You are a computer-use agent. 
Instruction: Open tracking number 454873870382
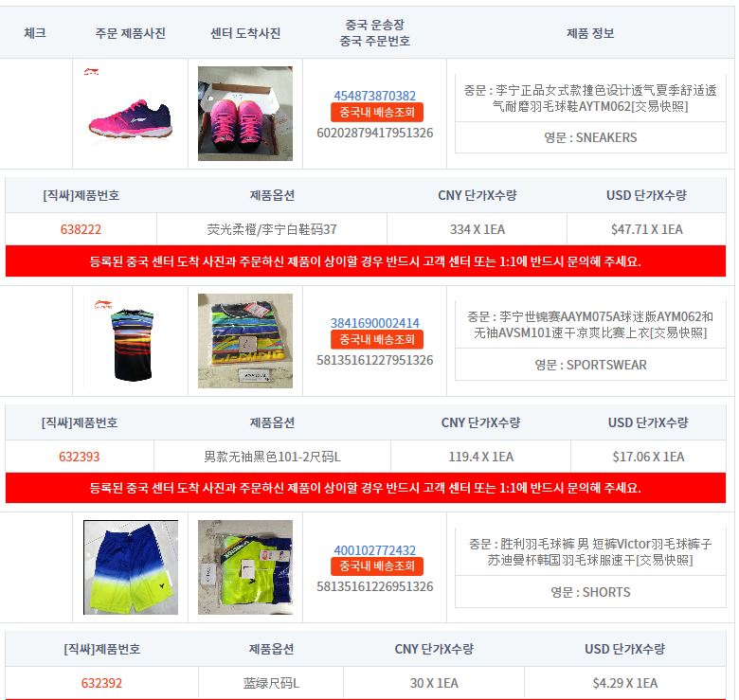pos(374,96)
